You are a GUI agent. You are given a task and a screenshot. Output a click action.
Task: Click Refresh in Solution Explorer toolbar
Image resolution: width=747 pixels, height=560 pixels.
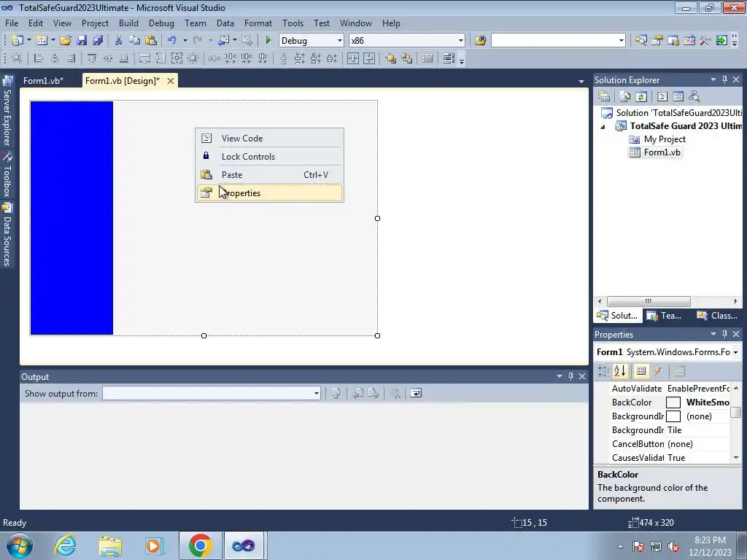(x=641, y=97)
